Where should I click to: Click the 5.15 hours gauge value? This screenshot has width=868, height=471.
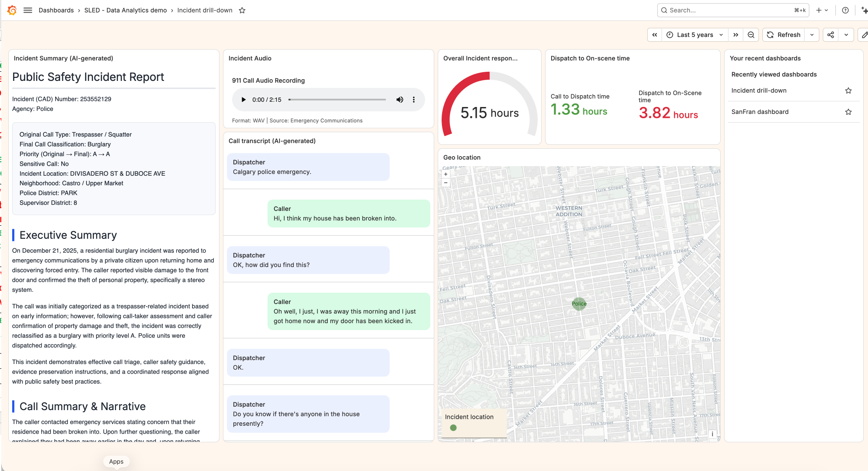click(490, 113)
